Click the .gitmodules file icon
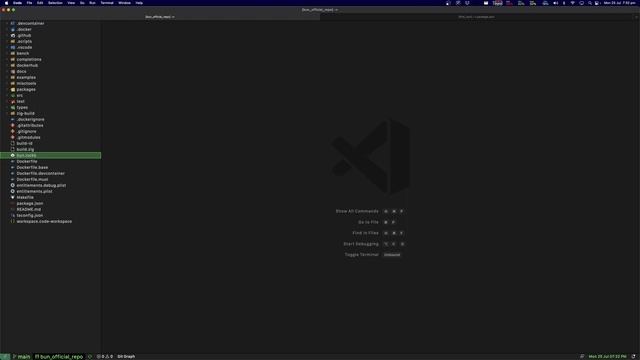Screen dimensions: 640x360 click(13, 138)
